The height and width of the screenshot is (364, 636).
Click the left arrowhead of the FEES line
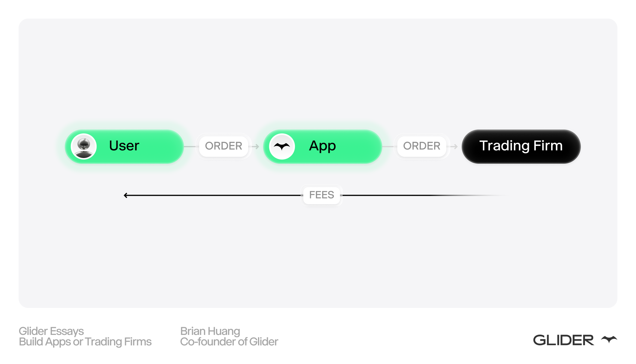point(126,195)
